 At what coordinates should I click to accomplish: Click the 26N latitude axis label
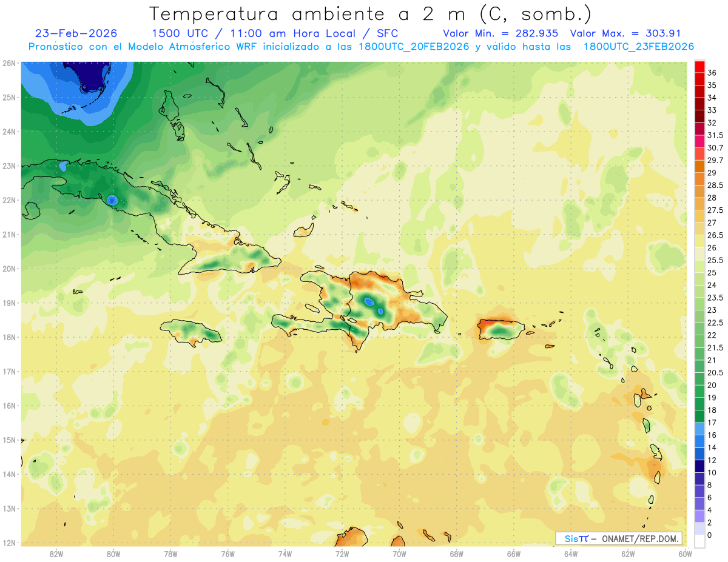(9, 63)
